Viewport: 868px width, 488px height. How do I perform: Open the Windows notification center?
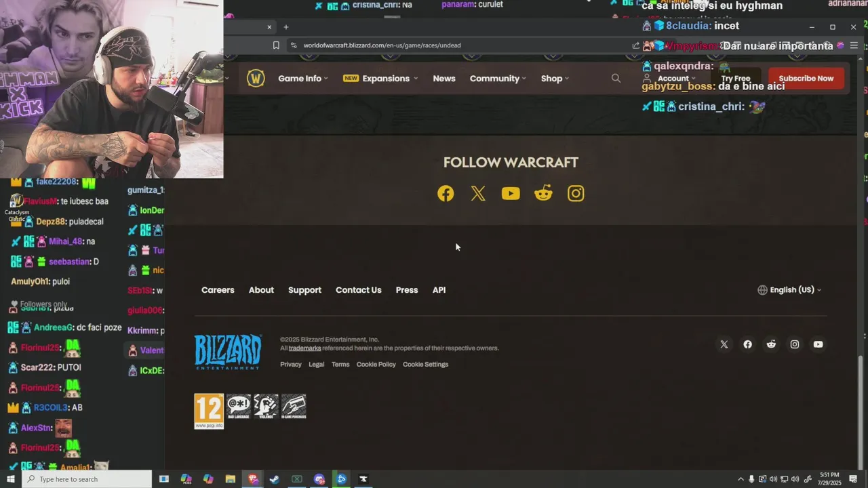(854, 479)
